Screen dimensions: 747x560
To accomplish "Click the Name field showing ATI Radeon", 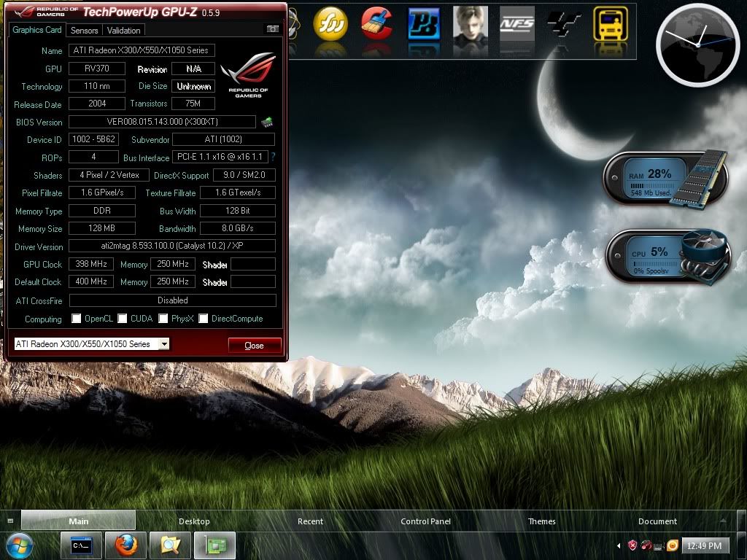I will coord(142,50).
